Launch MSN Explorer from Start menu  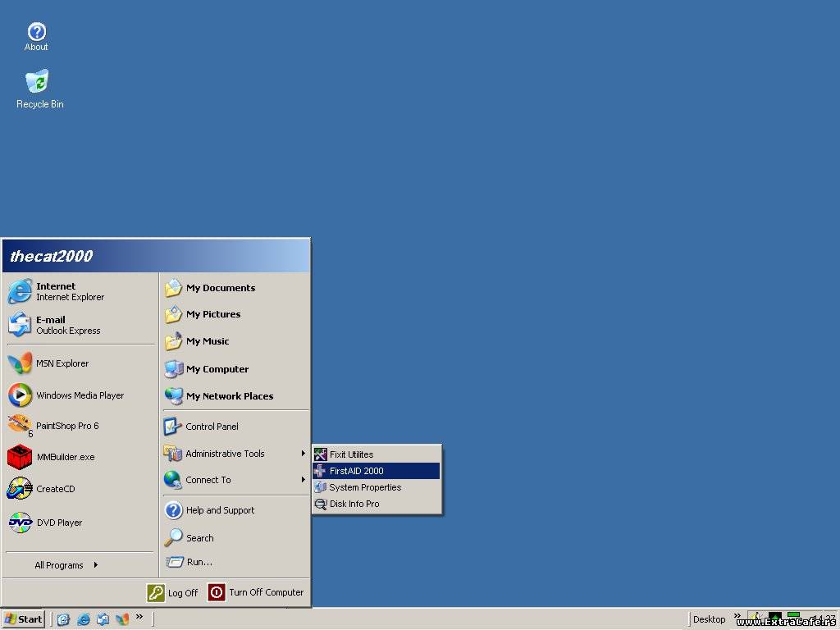point(62,363)
